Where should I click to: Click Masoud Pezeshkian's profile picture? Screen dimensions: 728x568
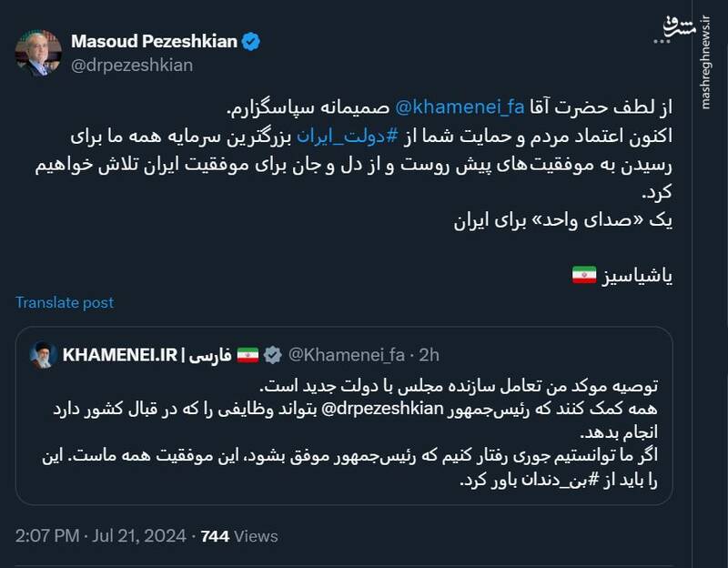(x=38, y=51)
